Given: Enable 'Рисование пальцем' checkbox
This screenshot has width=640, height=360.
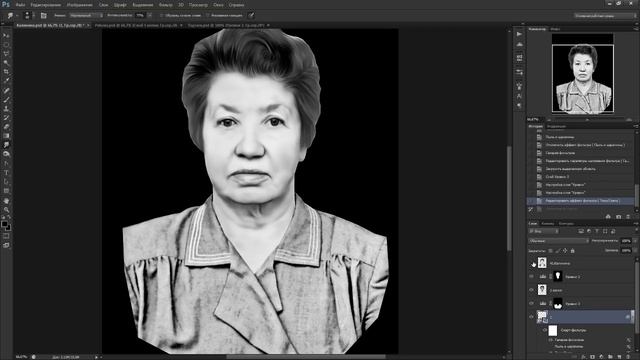Looking at the screenshot, I should [x=208, y=16].
